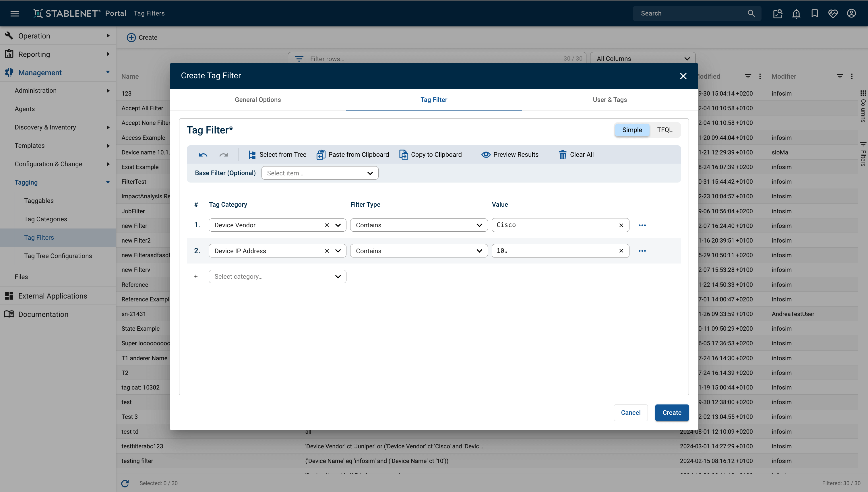Screen dimensions: 868x492
Task: Click Clear All trash icon
Action: pyautogui.click(x=562, y=155)
